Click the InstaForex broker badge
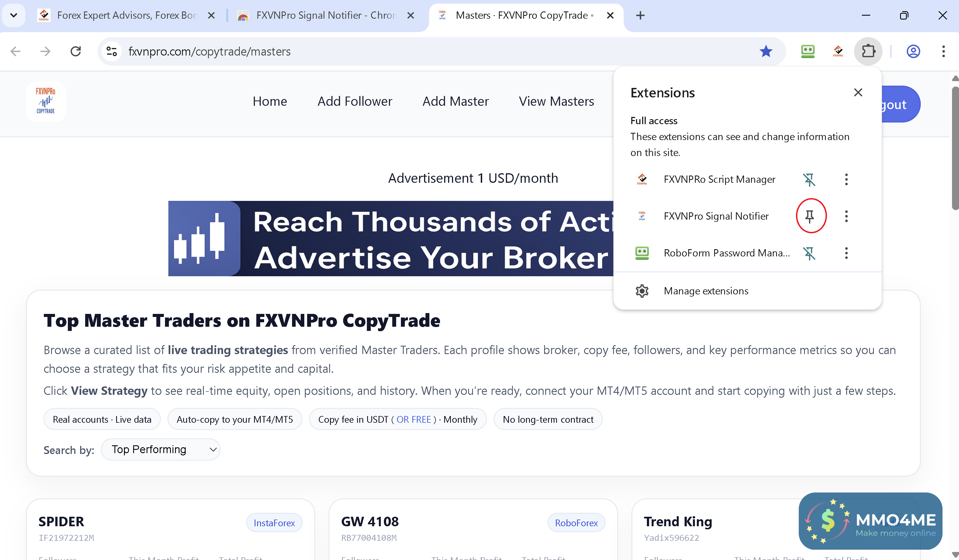Screen dimensions: 959x560 tap(274, 523)
